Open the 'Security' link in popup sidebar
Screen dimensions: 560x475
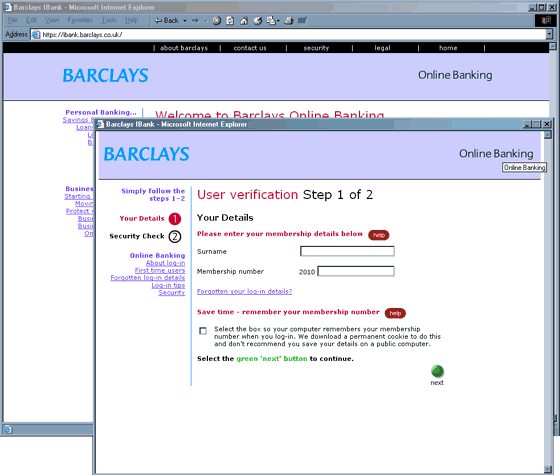(x=172, y=292)
